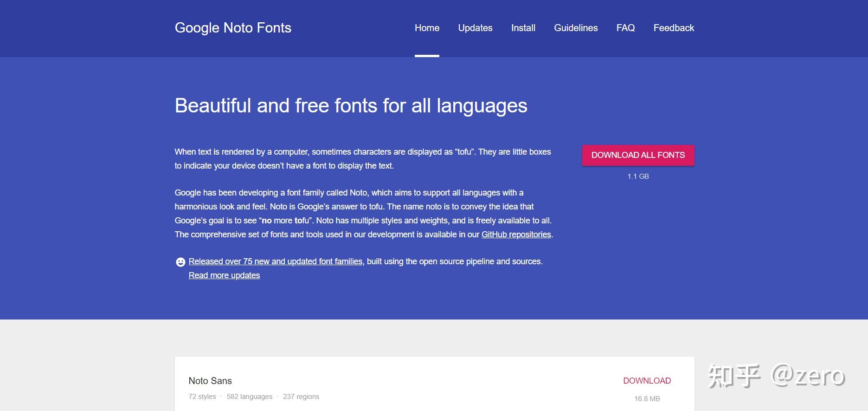Follow the GitHub repositories link
This screenshot has height=411, width=868.
click(x=516, y=235)
